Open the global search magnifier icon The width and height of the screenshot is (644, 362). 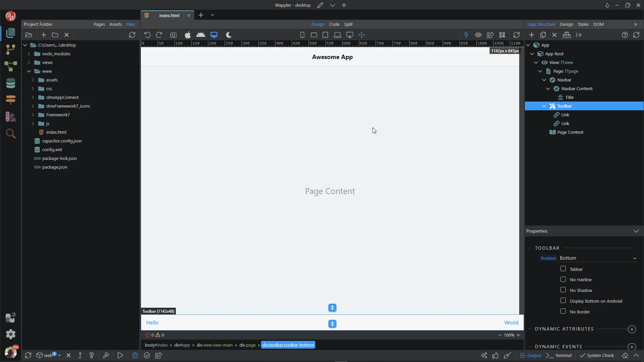(x=11, y=134)
